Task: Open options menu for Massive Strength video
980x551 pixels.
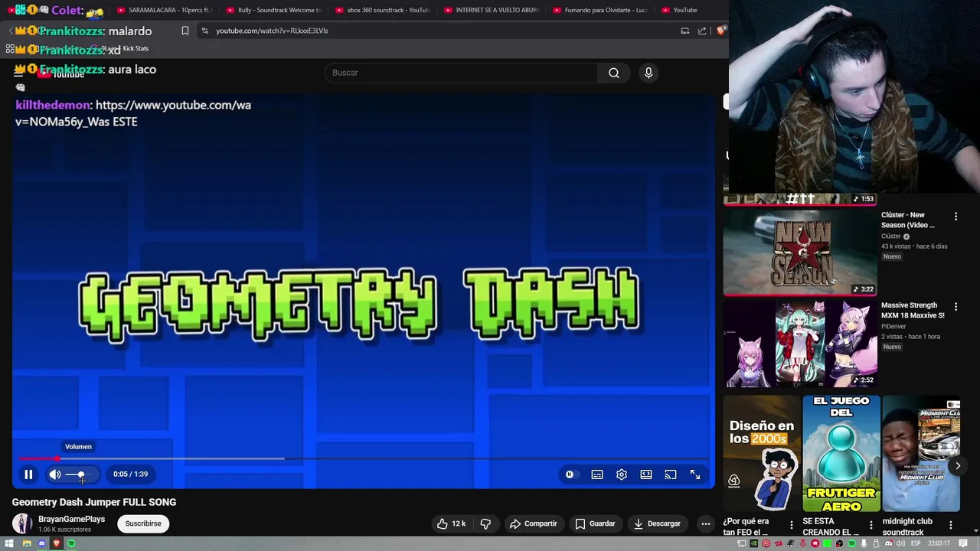Action: tap(955, 307)
